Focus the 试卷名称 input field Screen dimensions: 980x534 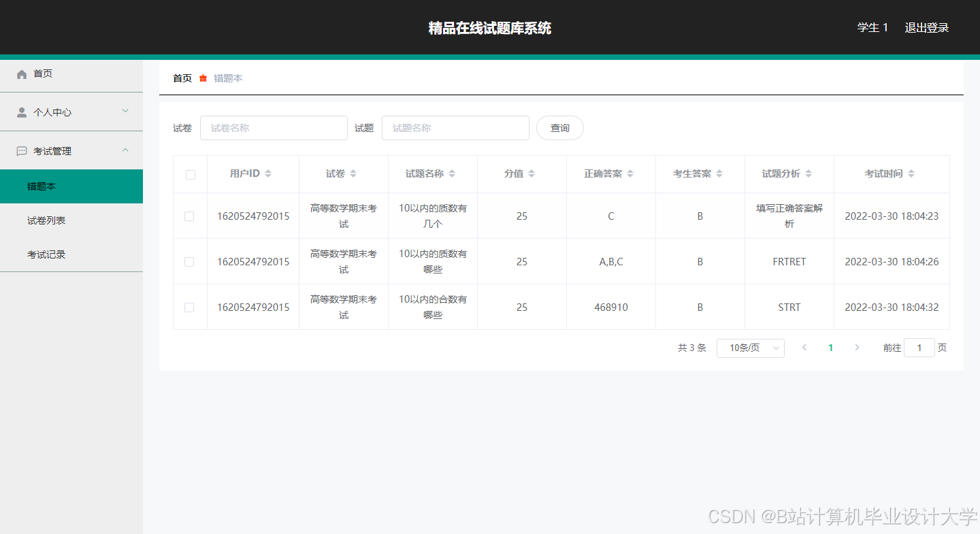[x=274, y=128]
